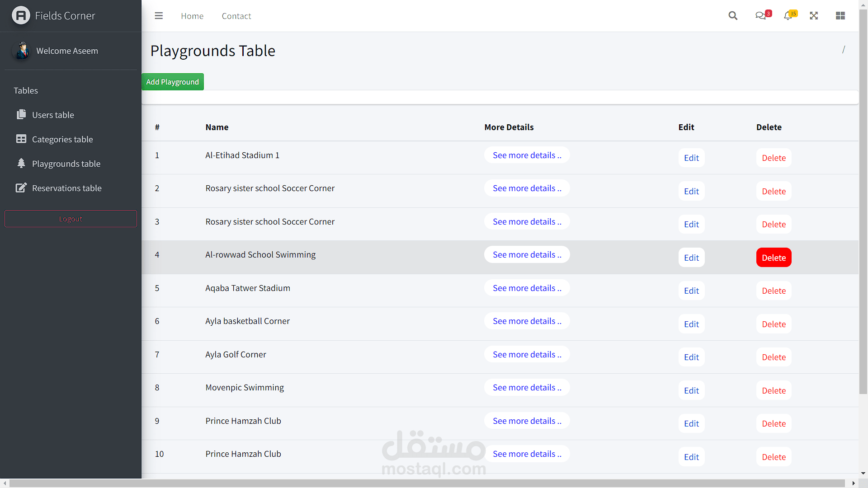868x488 pixels.
Task: Click the Fields Corner logo icon
Action: tap(21, 16)
